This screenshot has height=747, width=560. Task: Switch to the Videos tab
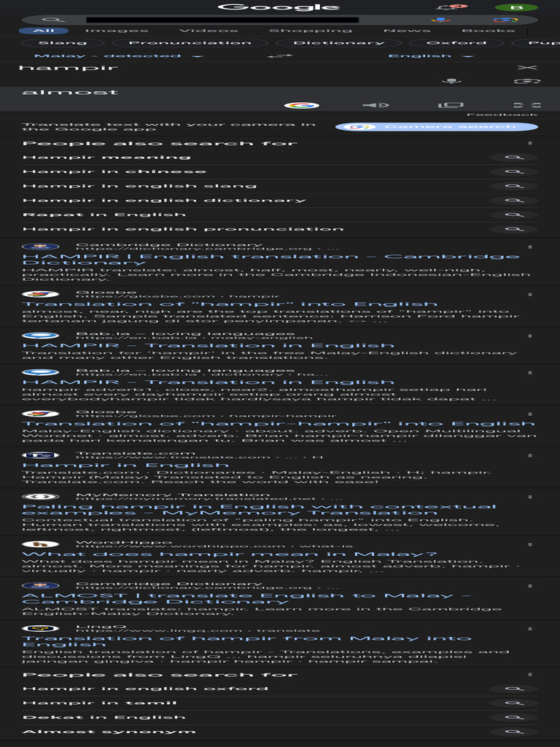click(x=209, y=31)
